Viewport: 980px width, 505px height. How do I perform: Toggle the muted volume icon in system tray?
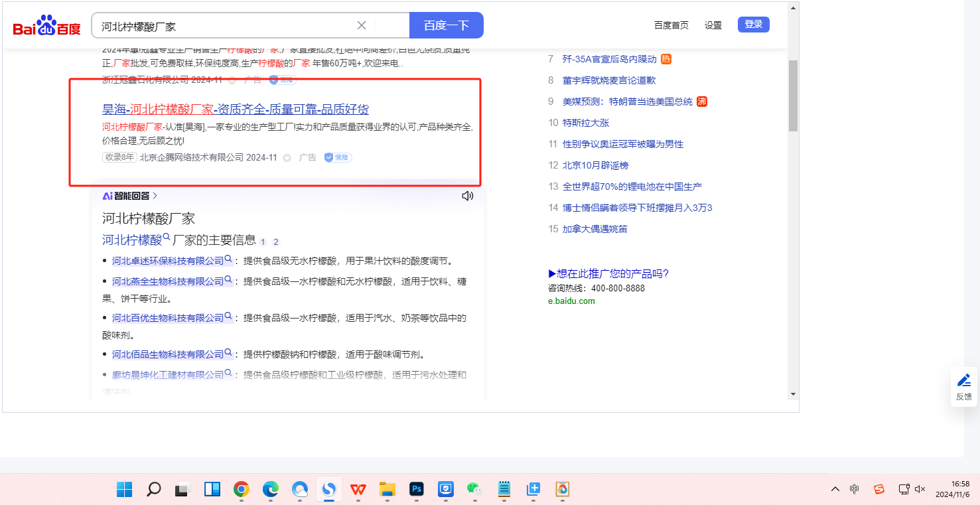click(920, 489)
